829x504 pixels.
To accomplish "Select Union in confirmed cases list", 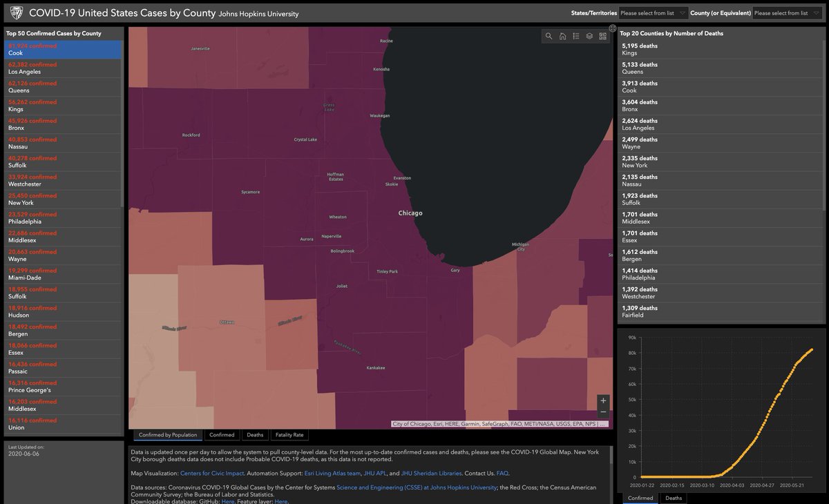I will click(x=64, y=424).
